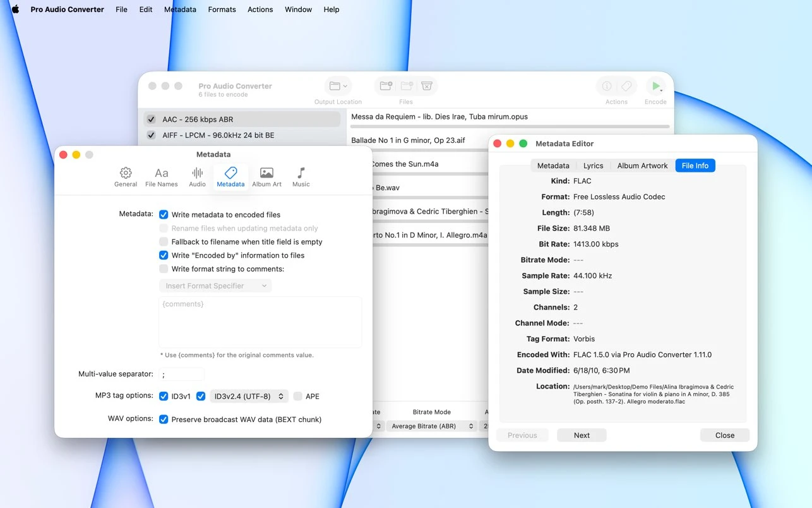Open the Metadata menu in menu bar
This screenshot has width=812, height=508.
(x=180, y=9)
